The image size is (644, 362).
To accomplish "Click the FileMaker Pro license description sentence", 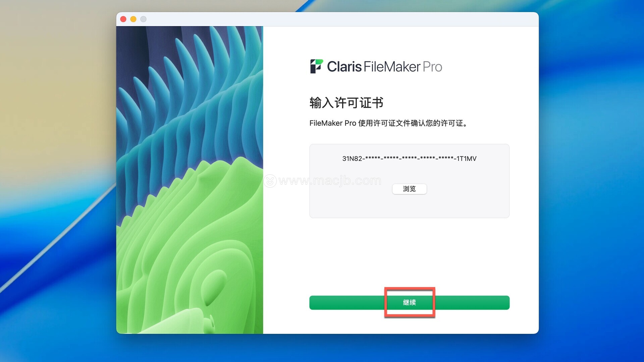I will click(x=388, y=123).
